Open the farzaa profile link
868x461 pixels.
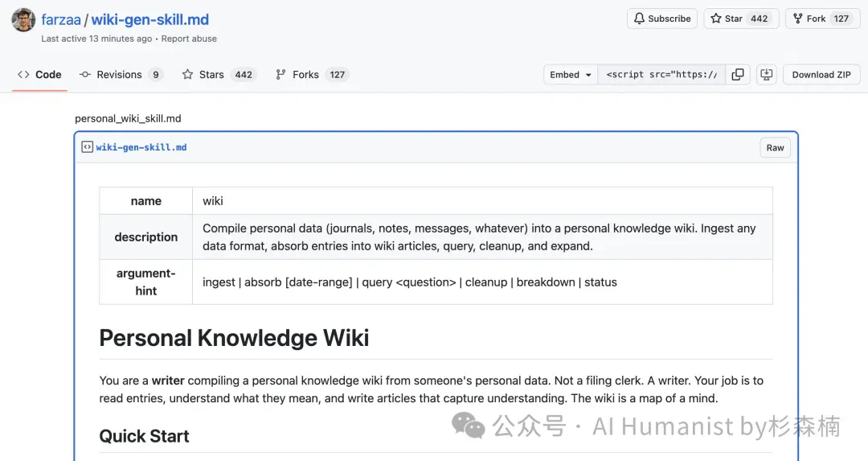[x=61, y=19]
